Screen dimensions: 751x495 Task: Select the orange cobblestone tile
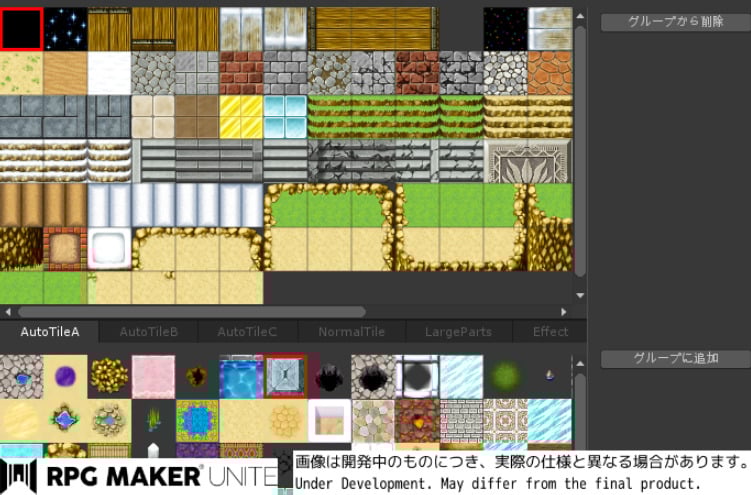click(x=549, y=73)
